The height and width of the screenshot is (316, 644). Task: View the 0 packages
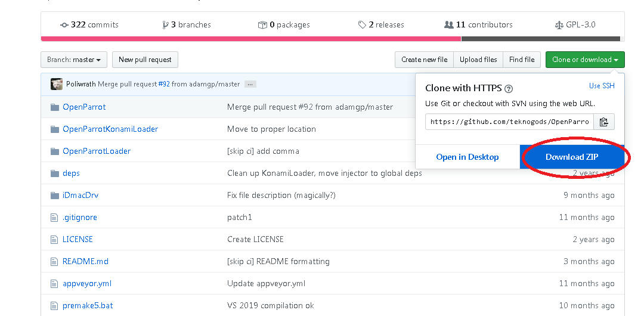[x=284, y=24]
